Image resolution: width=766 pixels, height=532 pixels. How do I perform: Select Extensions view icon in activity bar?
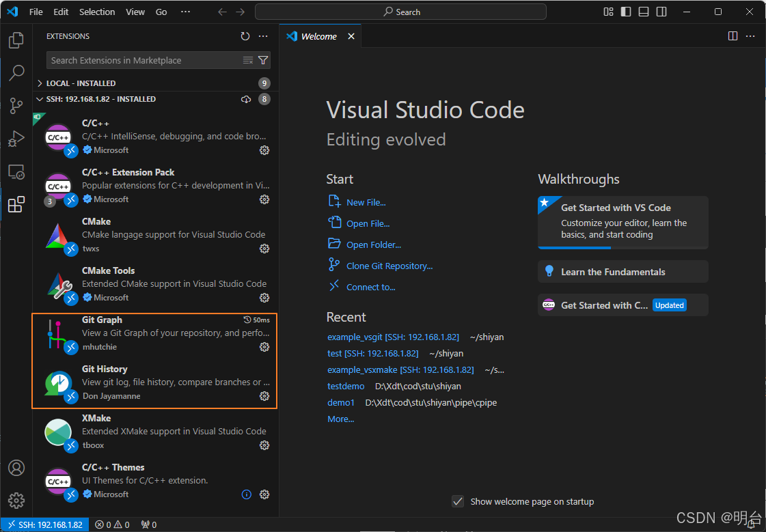(x=16, y=204)
